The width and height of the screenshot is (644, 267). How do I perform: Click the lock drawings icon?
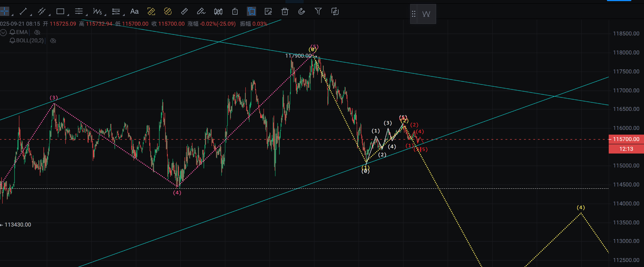click(x=235, y=11)
